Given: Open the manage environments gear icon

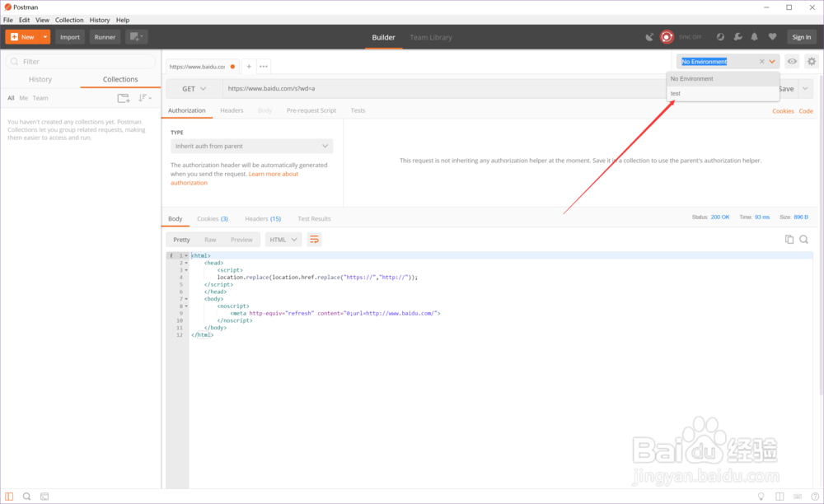Looking at the screenshot, I should point(812,62).
